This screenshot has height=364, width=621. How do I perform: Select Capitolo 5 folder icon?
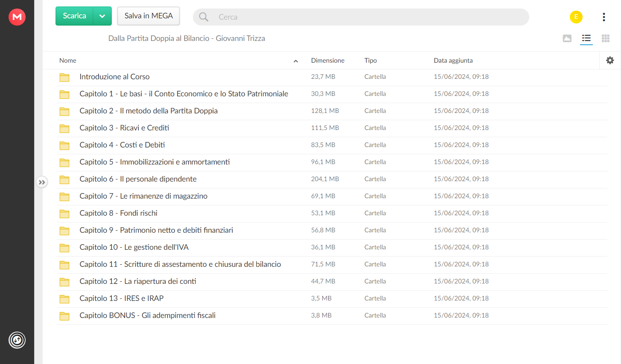point(64,162)
